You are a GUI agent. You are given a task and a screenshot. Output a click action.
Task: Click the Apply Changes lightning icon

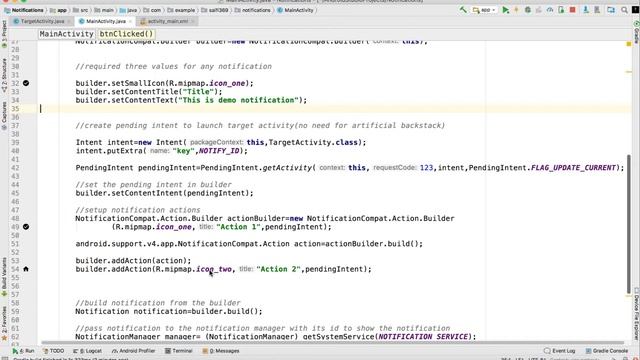(x=516, y=10)
